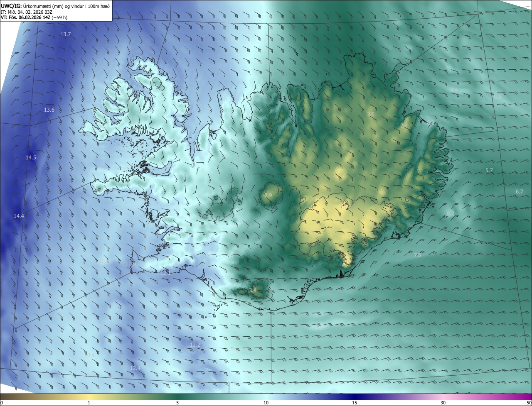532x406 pixels.
Task: Click the 3.4 value label
Action: (253, 291)
